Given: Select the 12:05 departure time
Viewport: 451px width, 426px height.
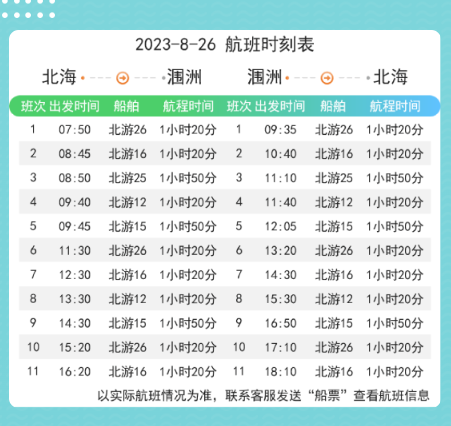Looking at the screenshot, I should [280, 227].
